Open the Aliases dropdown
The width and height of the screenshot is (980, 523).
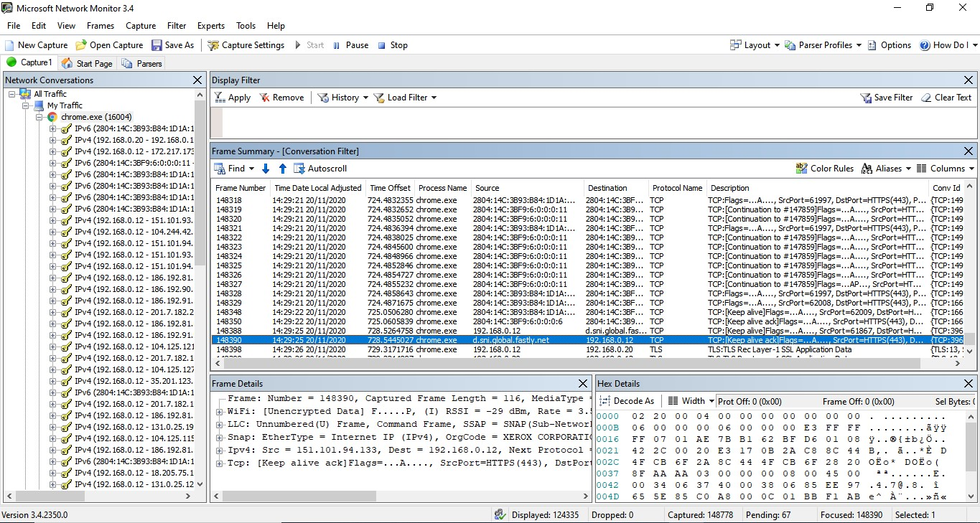[x=885, y=169]
